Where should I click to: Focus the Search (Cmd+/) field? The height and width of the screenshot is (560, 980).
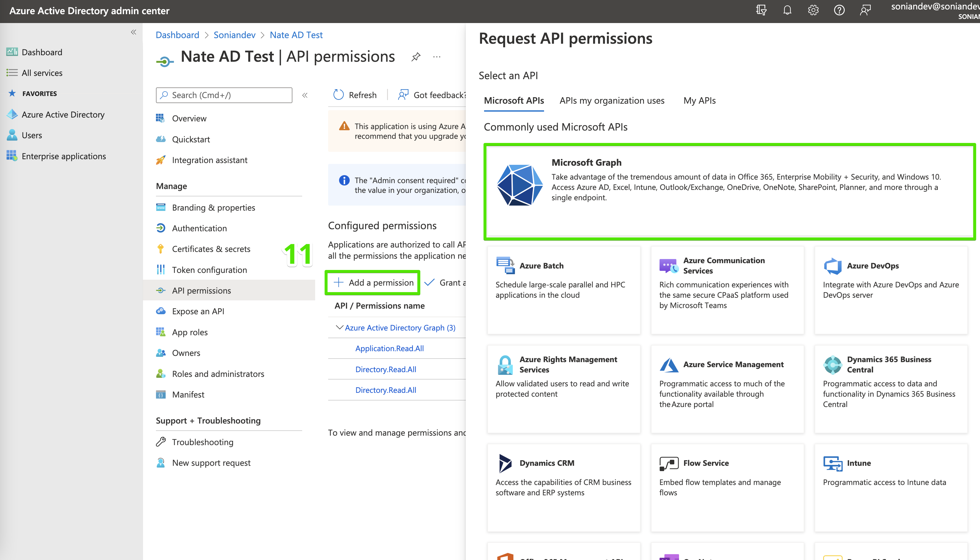224,95
